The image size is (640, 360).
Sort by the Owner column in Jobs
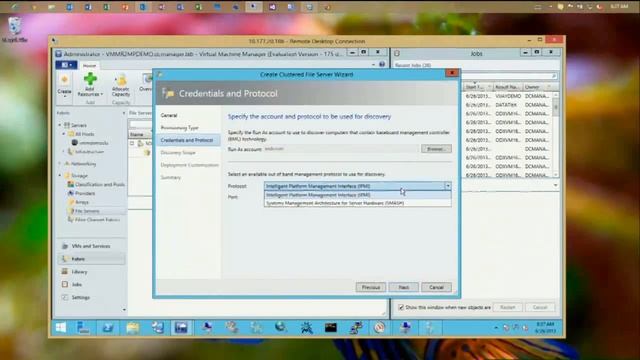537,87
